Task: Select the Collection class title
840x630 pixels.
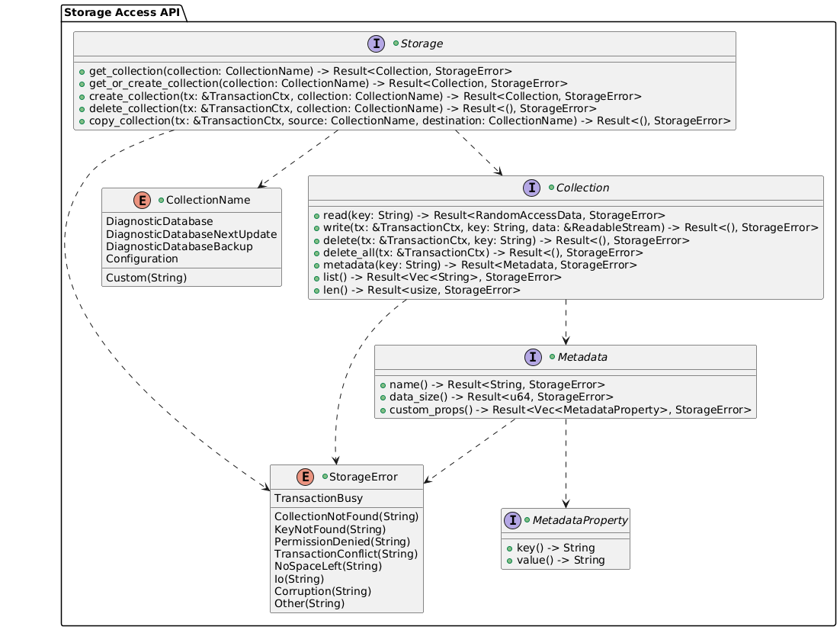Action: coord(582,188)
